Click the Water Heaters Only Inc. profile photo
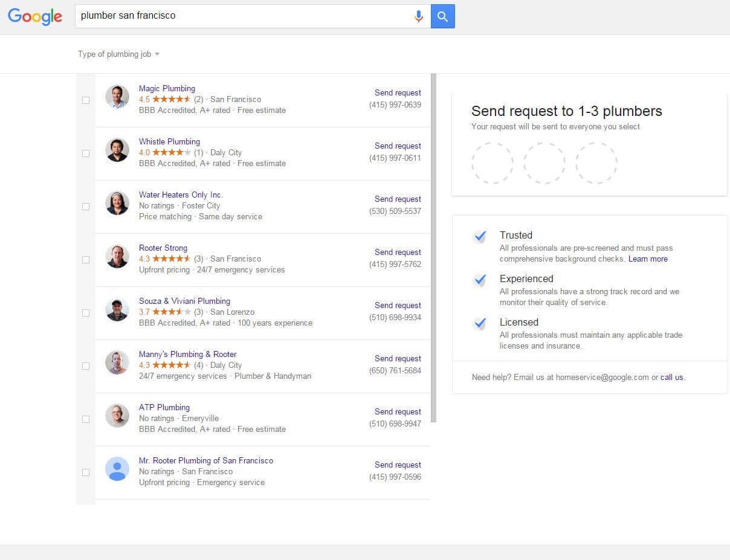The image size is (730, 560). (x=117, y=203)
